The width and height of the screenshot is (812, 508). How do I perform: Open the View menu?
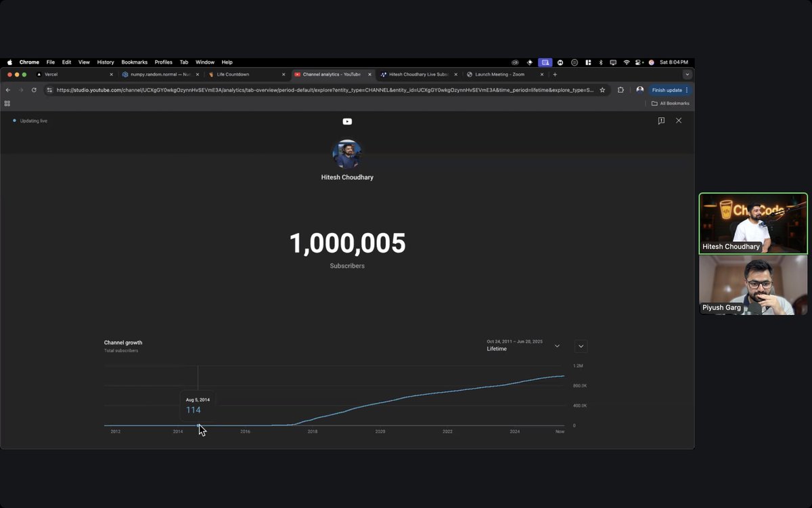click(84, 62)
